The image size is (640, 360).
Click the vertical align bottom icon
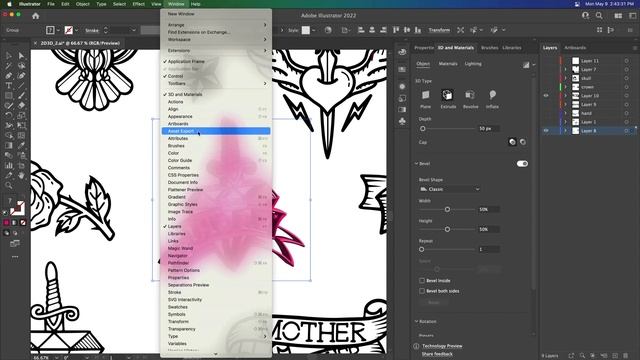coord(418,30)
